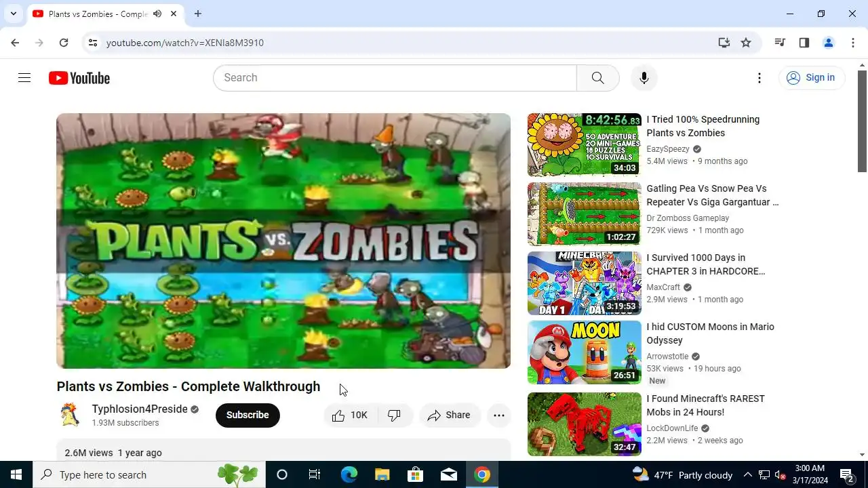The image size is (868, 488).
Task: Open Mail app from taskbar
Action: 449,474
